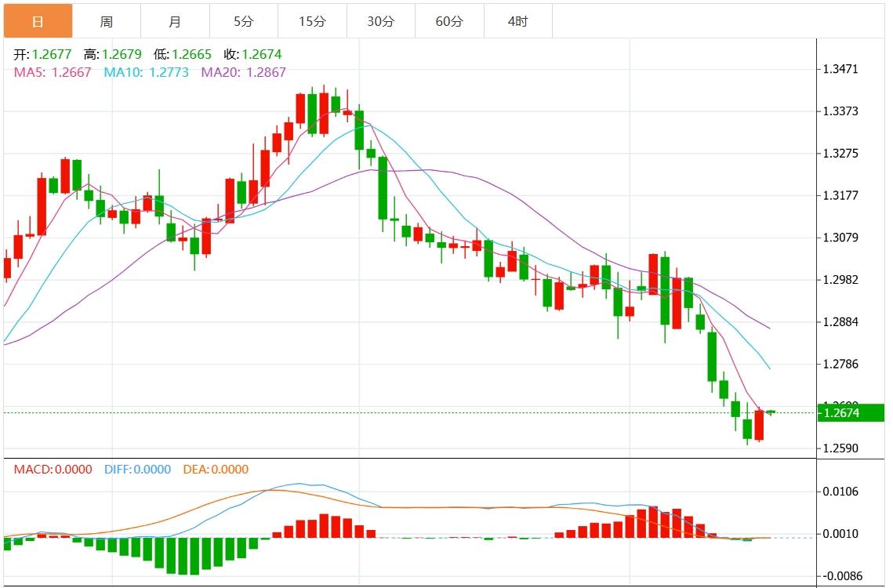Click the 0.0106 MACD axis label

840,492
